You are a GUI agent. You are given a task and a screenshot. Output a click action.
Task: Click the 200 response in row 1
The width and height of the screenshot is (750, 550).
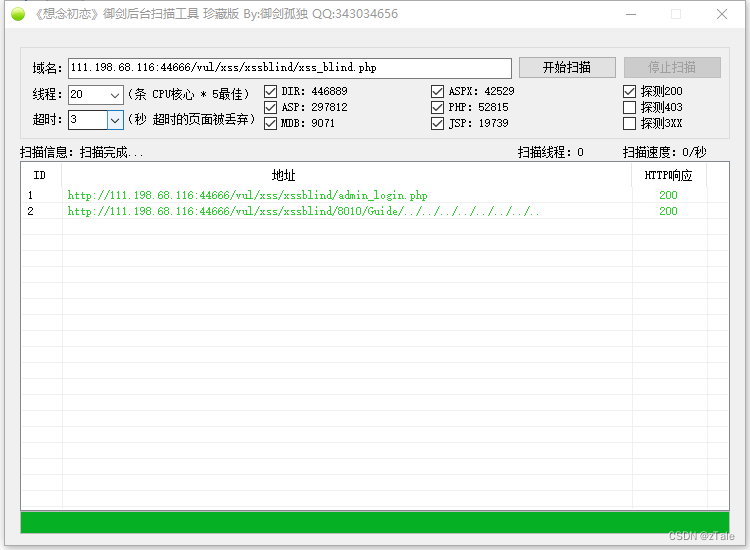tap(668, 195)
